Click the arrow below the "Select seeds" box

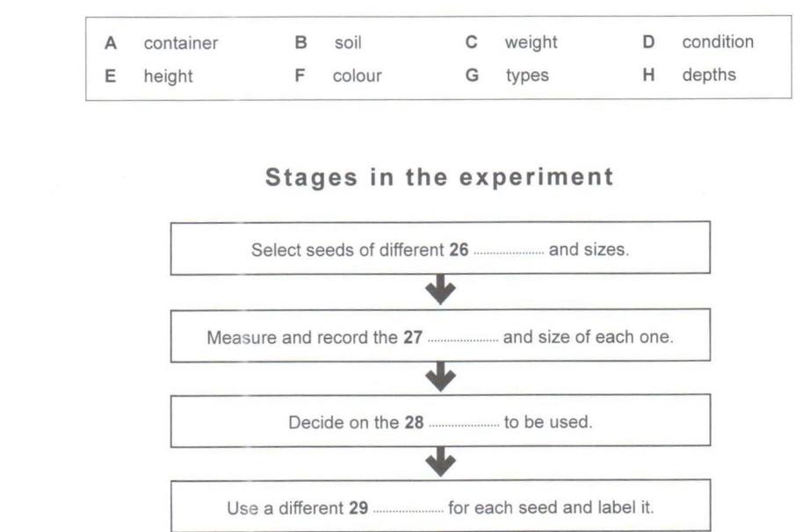click(439, 291)
